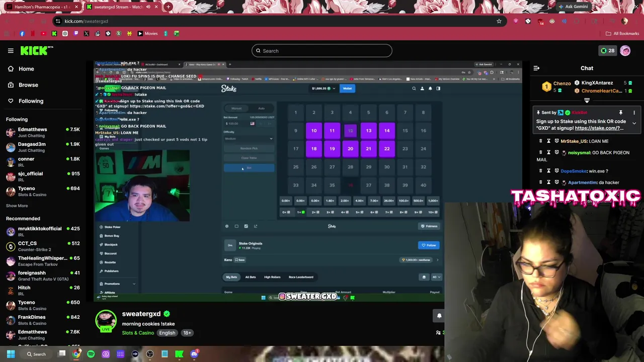Select Keno tile 22 in the stream
Viewport: 644px width, 362px height.
coord(387,149)
